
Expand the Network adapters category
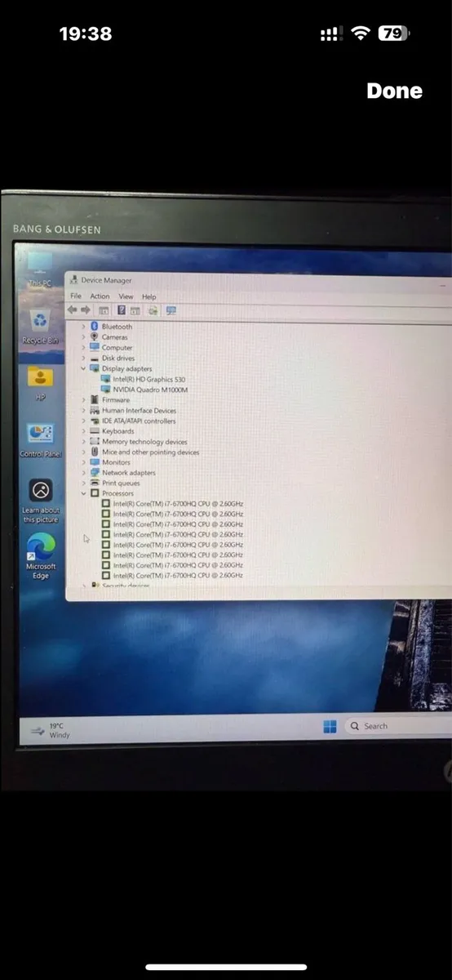click(x=83, y=473)
